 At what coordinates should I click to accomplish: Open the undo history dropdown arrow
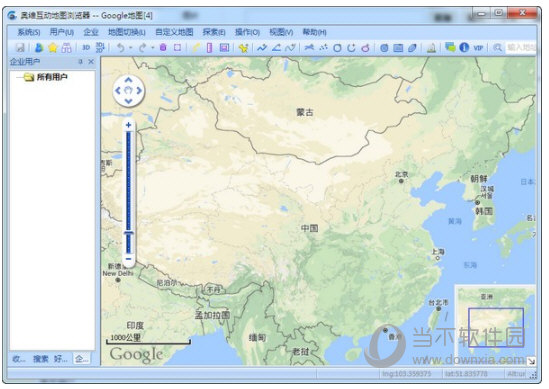131,48
